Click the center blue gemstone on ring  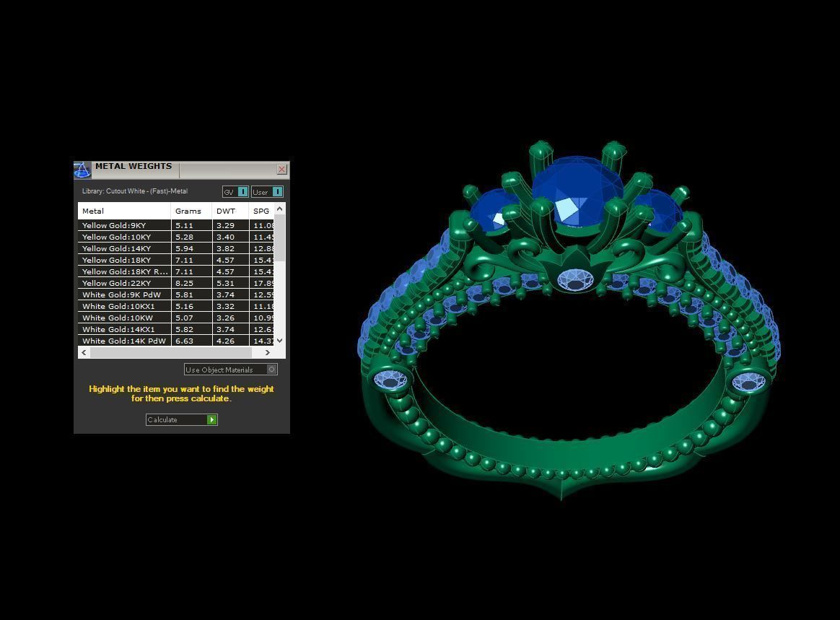click(x=577, y=191)
